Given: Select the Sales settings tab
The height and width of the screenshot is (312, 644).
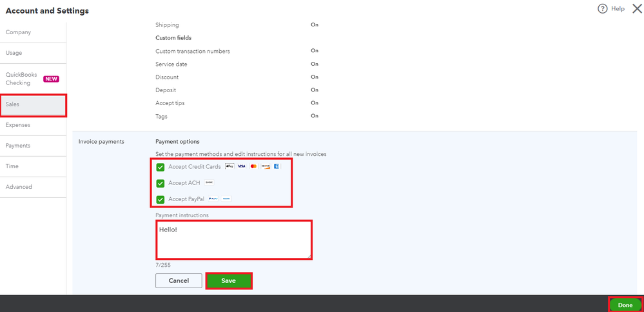Looking at the screenshot, I should coord(33,104).
